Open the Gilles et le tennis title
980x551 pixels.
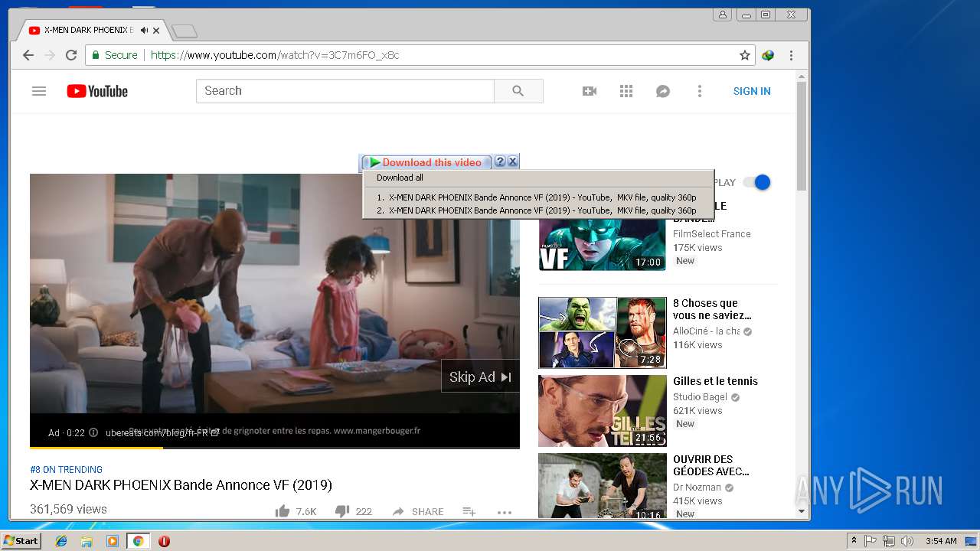point(715,381)
